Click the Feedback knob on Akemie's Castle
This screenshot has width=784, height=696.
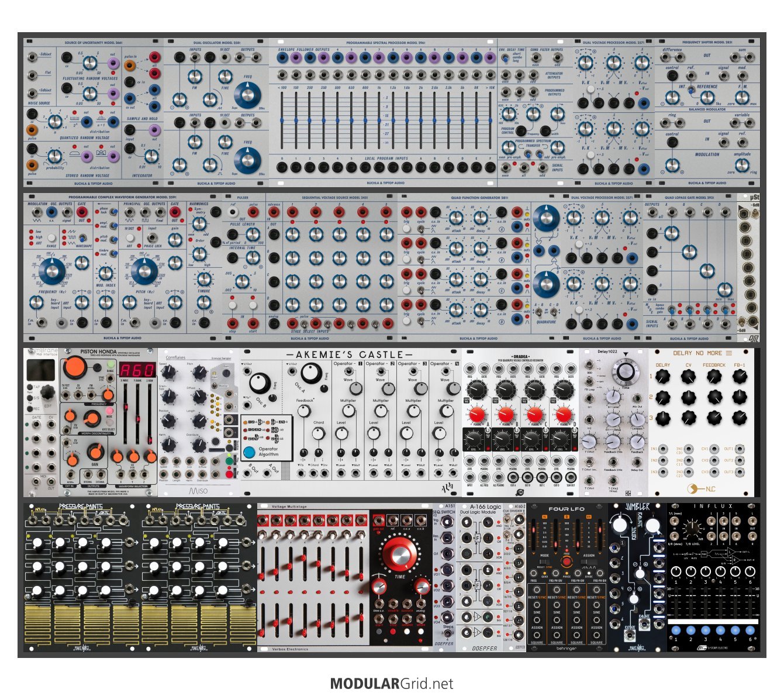coord(303,411)
